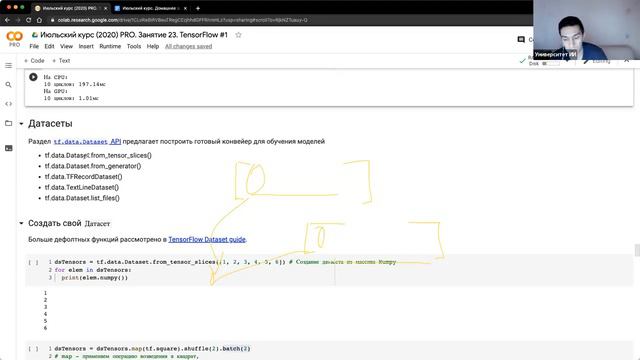Screen dimensions: 640x360
Task: Open the terminal icon in left sidebar
Action: 8,148
